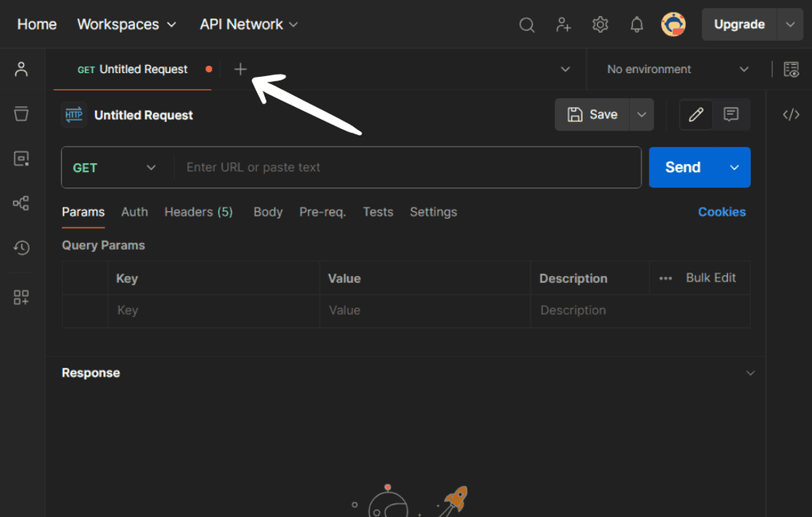Open the Collections sidebar icon

[x=21, y=113]
